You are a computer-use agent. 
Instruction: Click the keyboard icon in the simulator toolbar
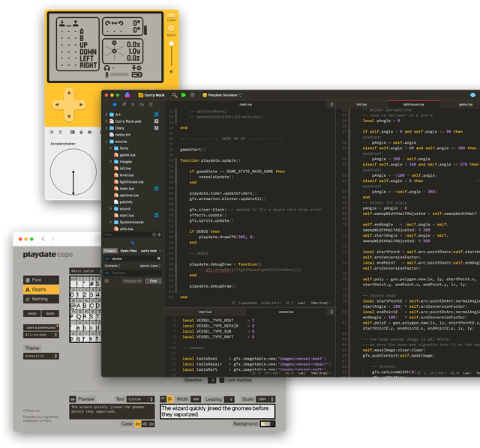click(72, 132)
